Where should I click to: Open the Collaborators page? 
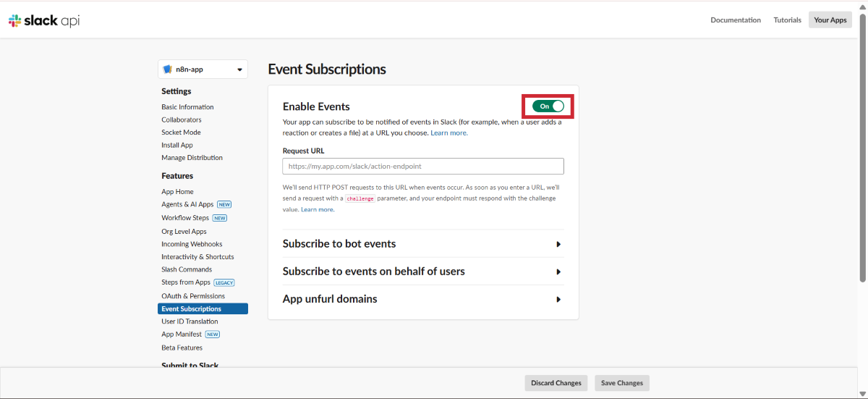click(182, 119)
